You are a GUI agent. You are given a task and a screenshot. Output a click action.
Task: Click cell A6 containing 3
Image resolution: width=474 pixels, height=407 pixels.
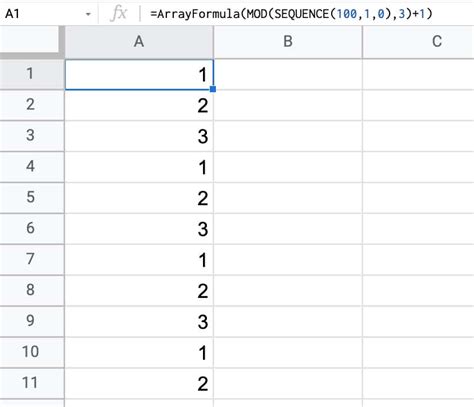(x=139, y=229)
